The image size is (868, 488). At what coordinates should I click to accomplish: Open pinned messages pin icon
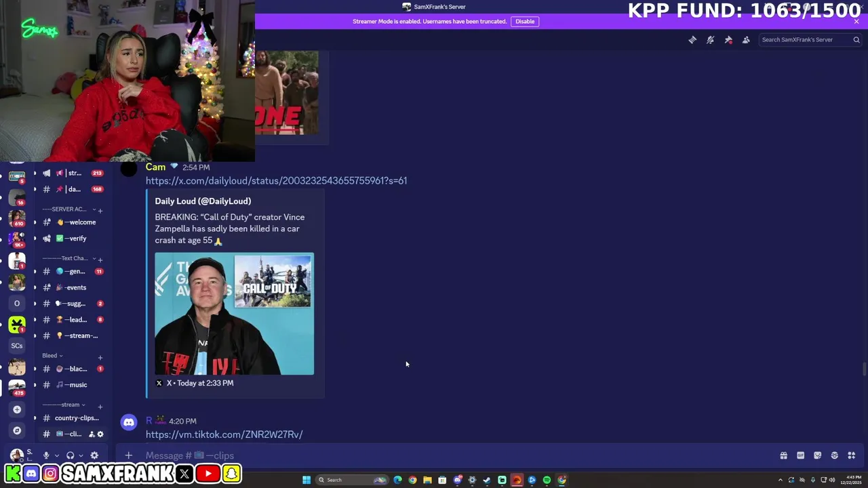728,40
